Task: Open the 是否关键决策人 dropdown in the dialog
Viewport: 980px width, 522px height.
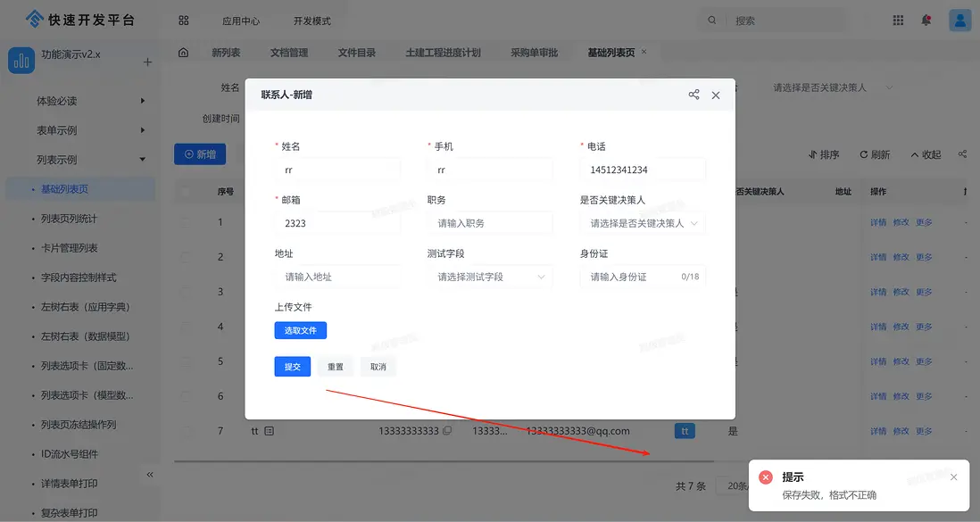Action: coord(643,222)
